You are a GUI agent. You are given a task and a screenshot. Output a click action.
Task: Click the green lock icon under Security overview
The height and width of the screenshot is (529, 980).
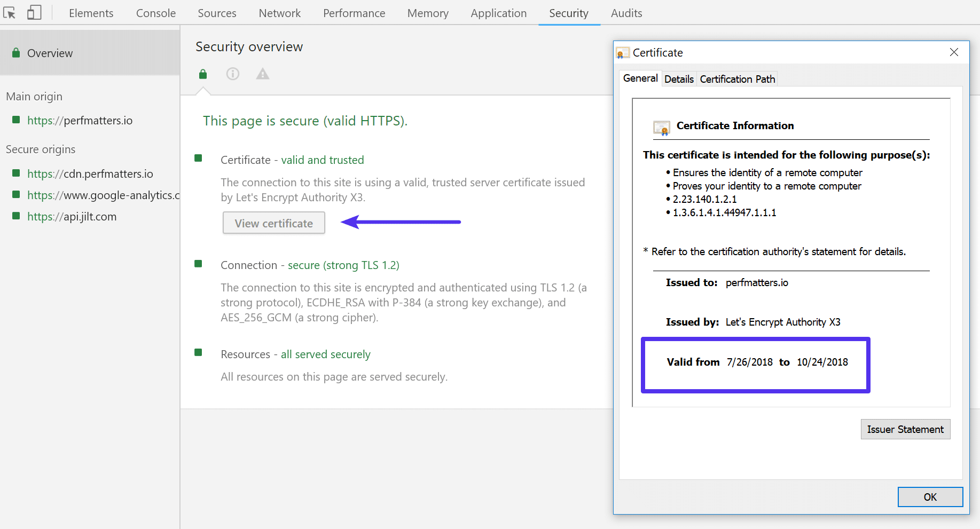[202, 74]
